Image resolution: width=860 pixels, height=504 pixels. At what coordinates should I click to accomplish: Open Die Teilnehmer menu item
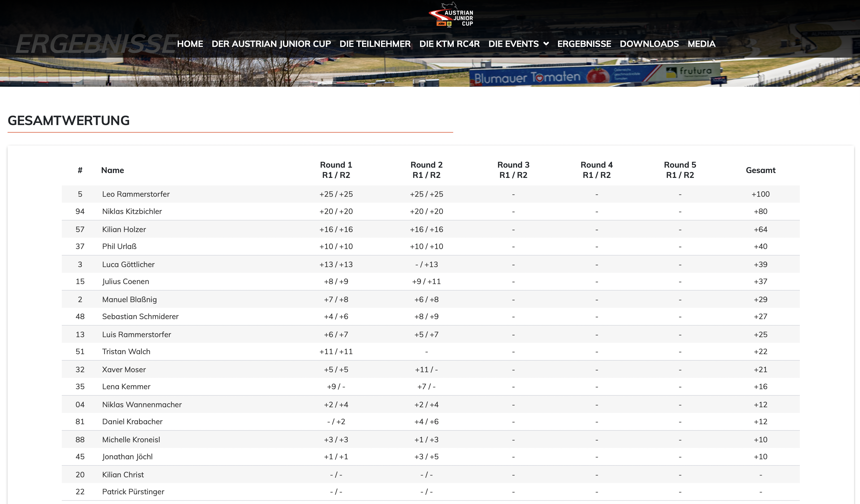[x=375, y=44]
